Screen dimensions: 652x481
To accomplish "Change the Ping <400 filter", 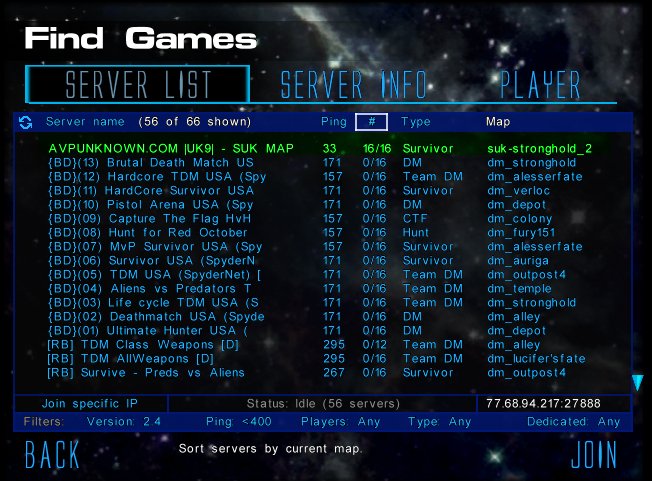I will pos(239,422).
